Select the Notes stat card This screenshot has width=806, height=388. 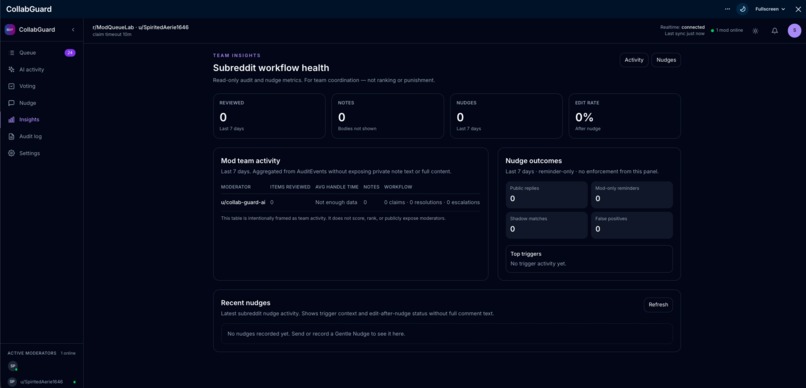click(x=388, y=116)
